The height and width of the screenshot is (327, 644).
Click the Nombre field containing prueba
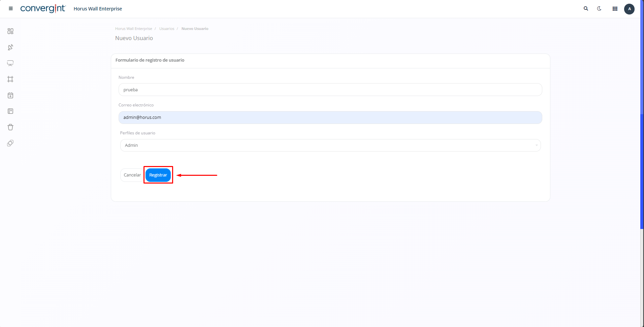coord(330,90)
